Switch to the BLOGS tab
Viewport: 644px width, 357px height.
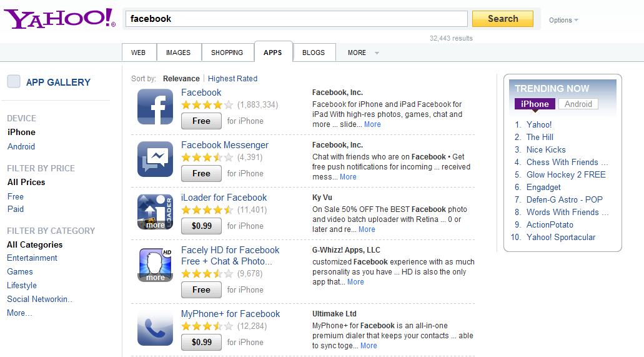click(314, 53)
